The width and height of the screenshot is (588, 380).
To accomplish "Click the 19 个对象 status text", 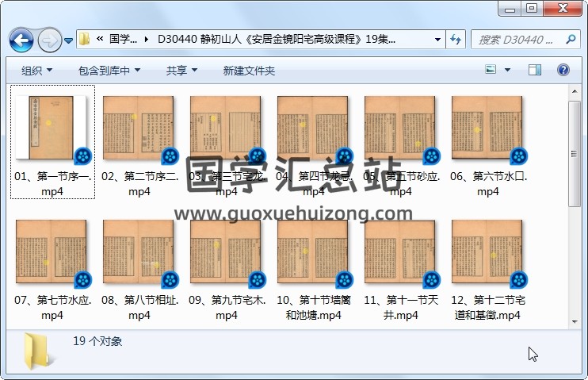I will click(97, 341).
